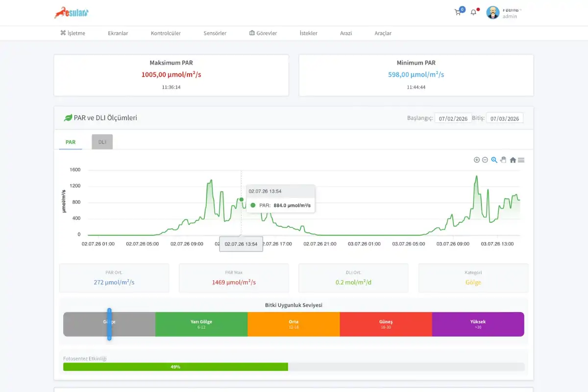
Task: Switch to the PAR tab
Action: 71,142
